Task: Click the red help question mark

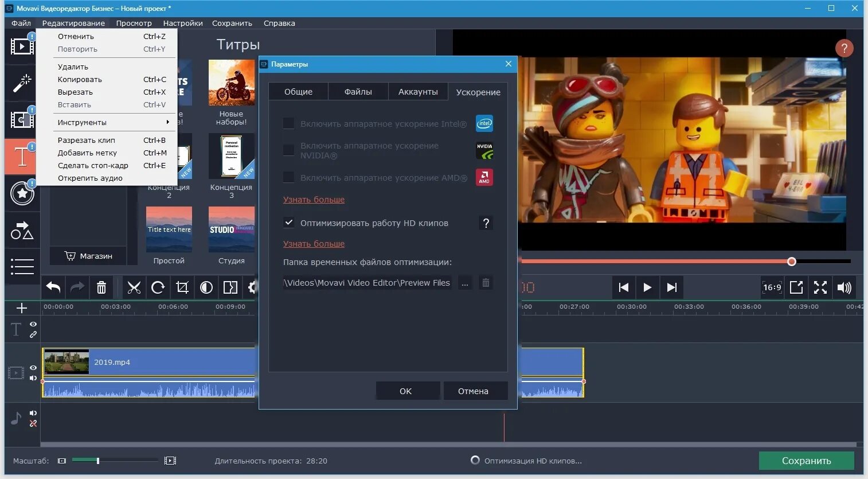Action: (x=844, y=48)
